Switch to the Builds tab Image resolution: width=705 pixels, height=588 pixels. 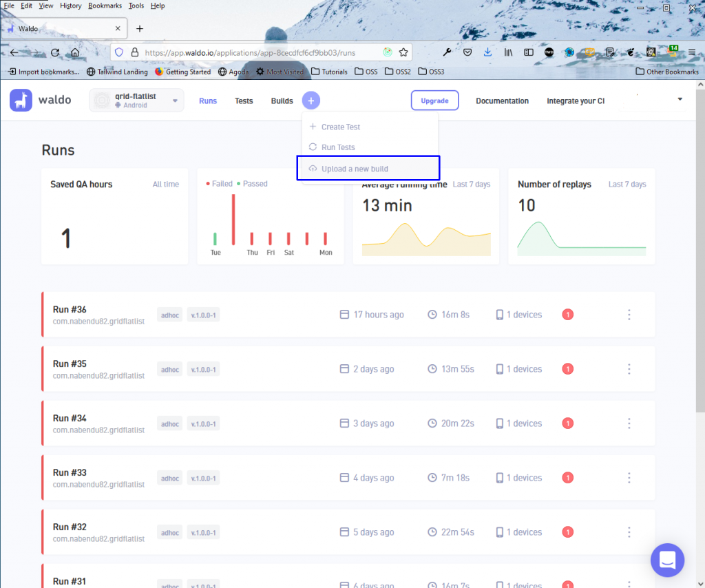pyautogui.click(x=282, y=101)
